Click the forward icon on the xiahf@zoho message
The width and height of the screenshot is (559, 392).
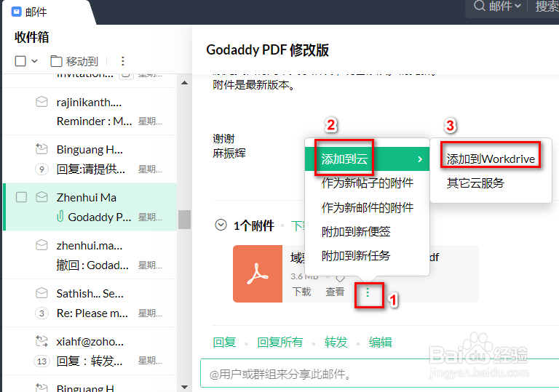coord(41,341)
